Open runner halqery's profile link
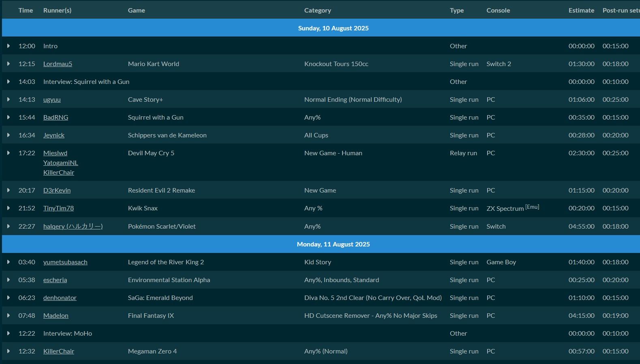The width and height of the screenshot is (640, 364). click(73, 226)
